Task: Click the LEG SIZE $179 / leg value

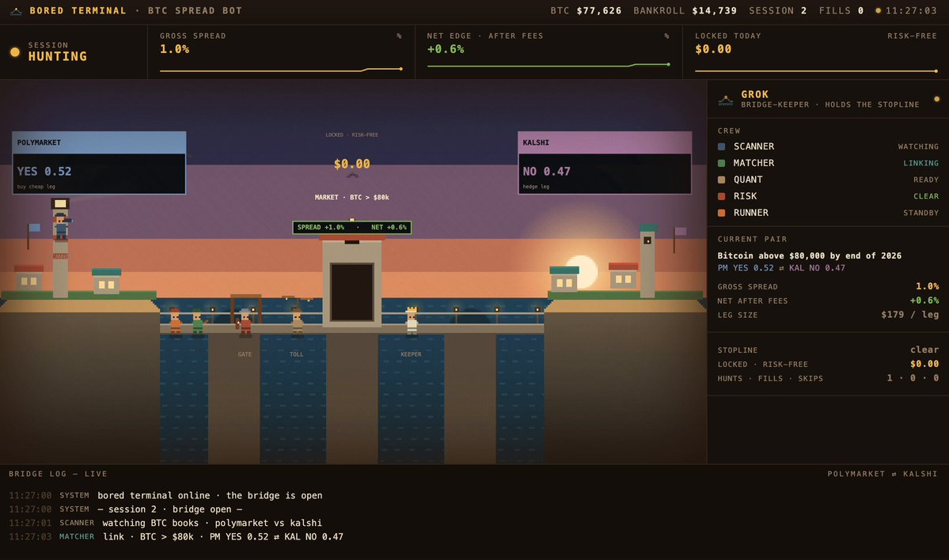Action: 909,315
